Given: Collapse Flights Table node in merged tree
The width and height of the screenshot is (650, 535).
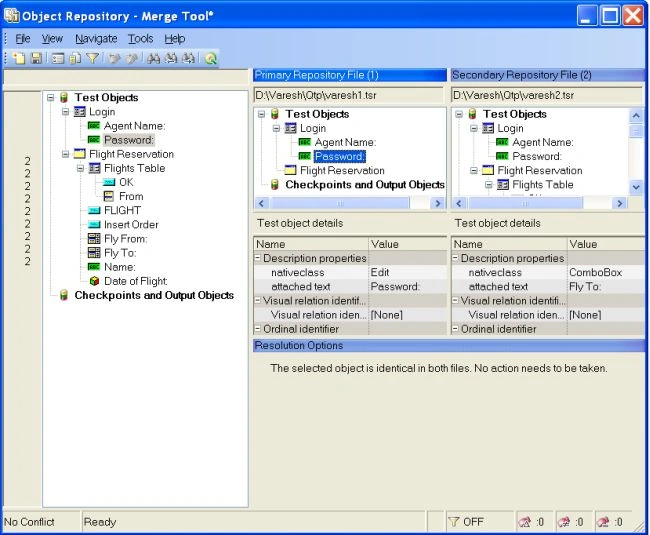Looking at the screenshot, I should click(x=80, y=168).
